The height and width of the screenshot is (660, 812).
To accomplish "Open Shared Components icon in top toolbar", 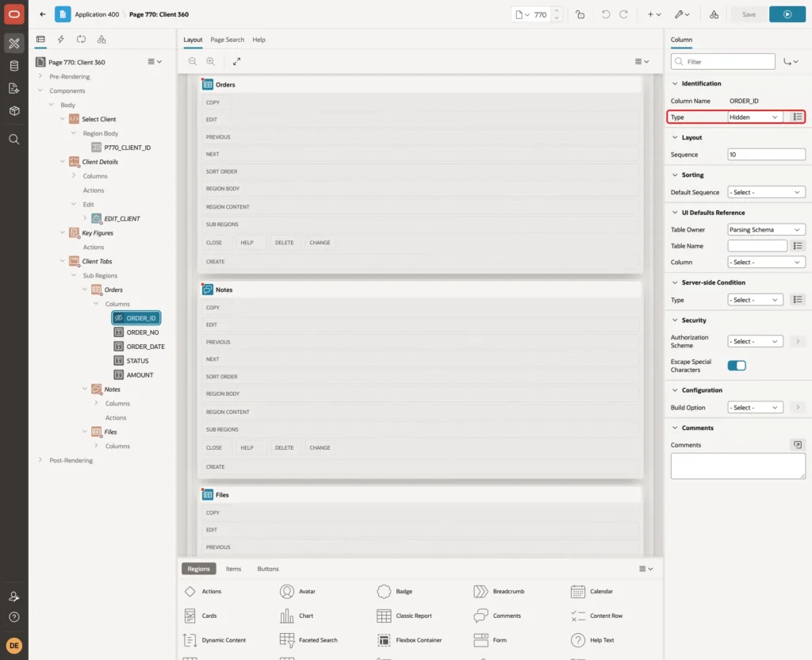I will [714, 14].
